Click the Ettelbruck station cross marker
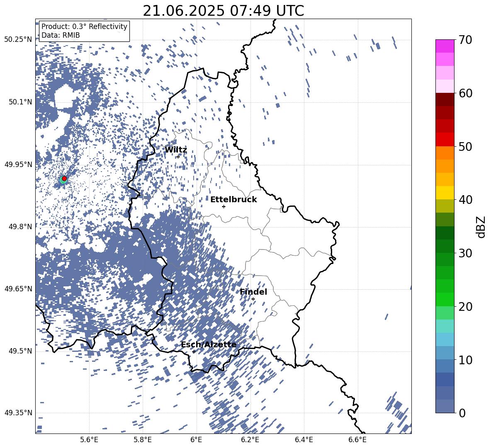This screenshot has height=448, width=491. (x=224, y=206)
